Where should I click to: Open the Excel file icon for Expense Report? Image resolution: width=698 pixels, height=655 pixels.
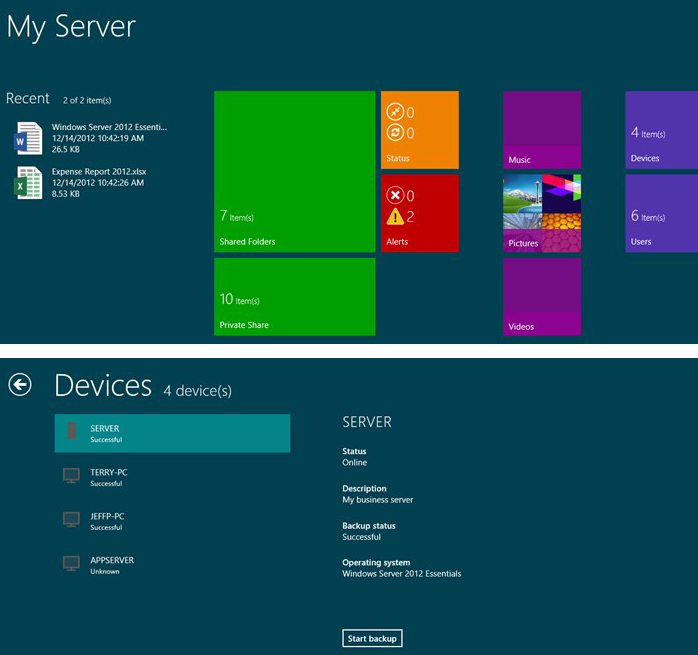tap(29, 182)
